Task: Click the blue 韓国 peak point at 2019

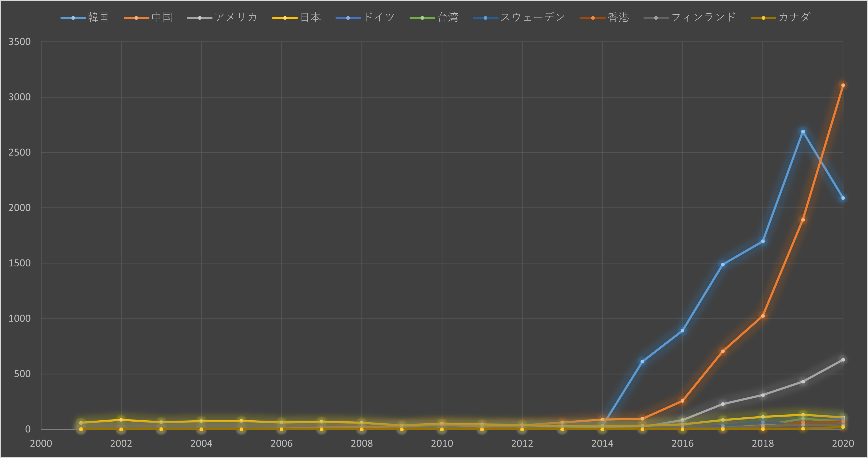Action: click(x=803, y=132)
